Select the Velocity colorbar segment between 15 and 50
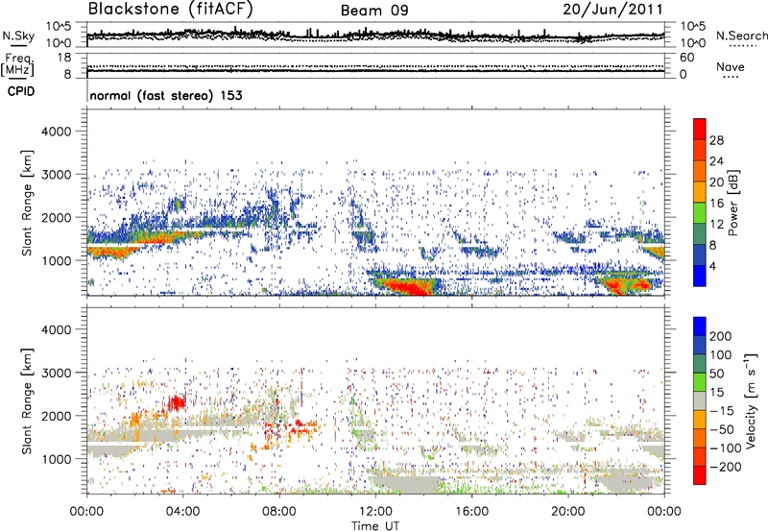Image resolution: width=768 pixels, height=532 pixels. tap(700, 382)
